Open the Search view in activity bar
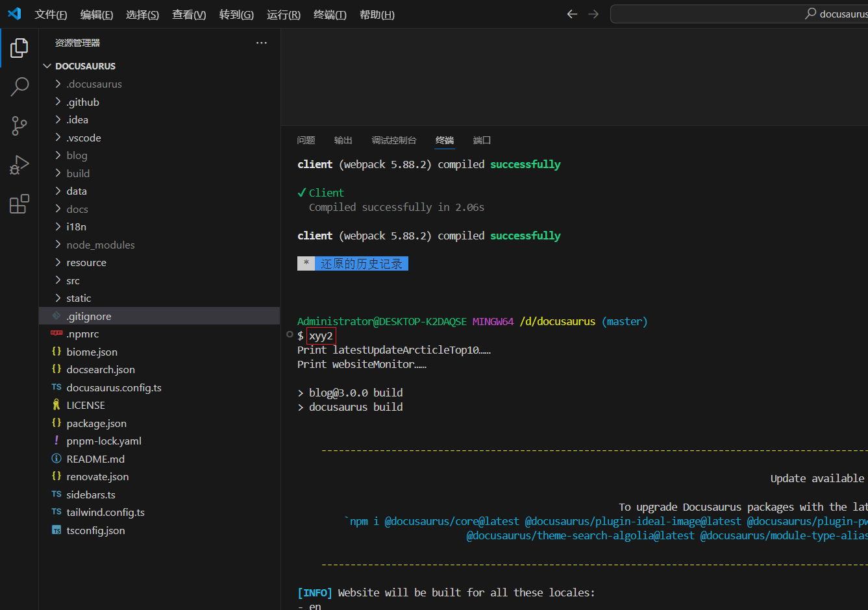Screen dimensions: 868x610 (x=19, y=86)
